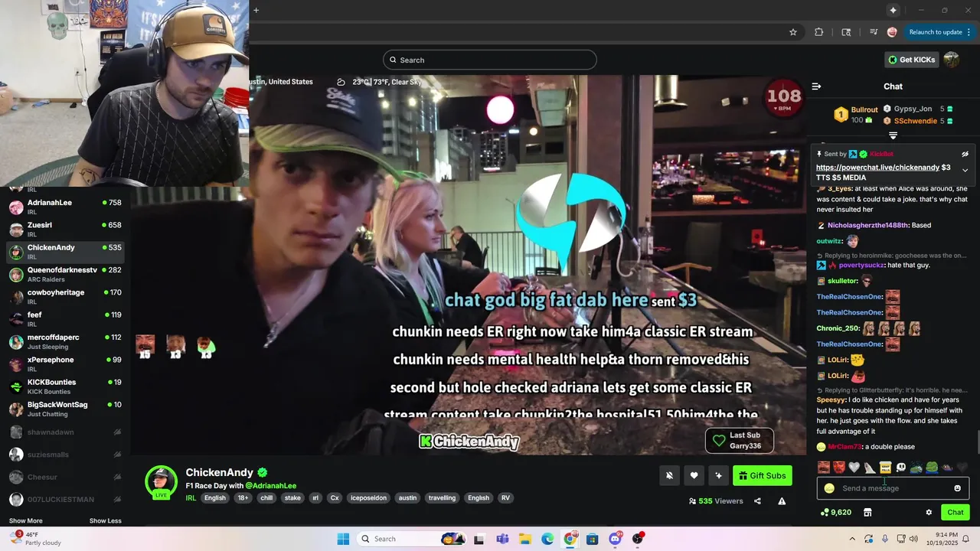Click Relaunch to update button
The height and width of the screenshot is (551, 980).
(936, 32)
